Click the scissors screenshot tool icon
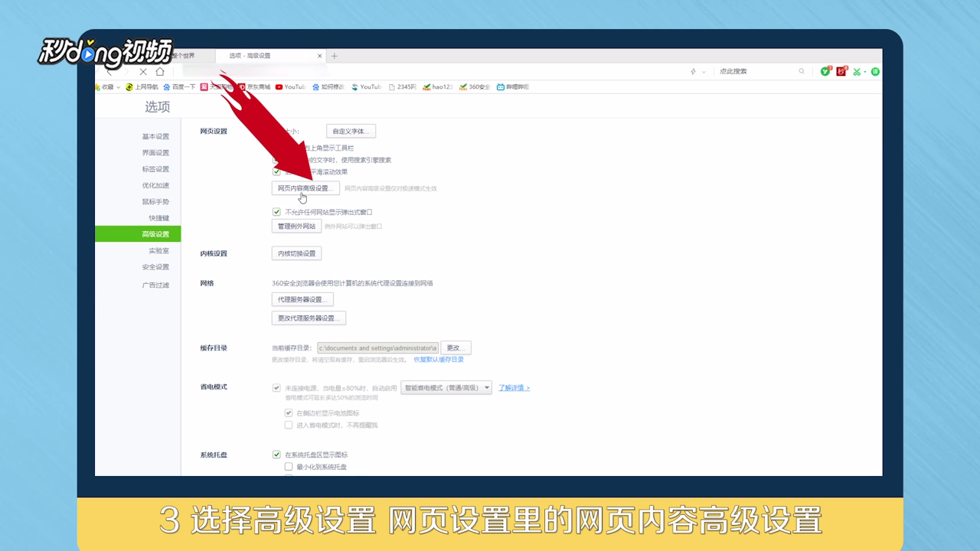The height and width of the screenshot is (551, 980). pyautogui.click(x=857, y=71)
